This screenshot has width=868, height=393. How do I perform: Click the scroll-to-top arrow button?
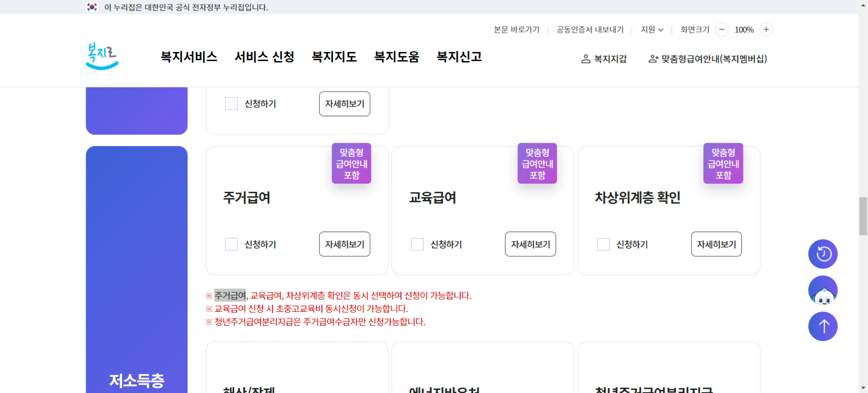823,326
